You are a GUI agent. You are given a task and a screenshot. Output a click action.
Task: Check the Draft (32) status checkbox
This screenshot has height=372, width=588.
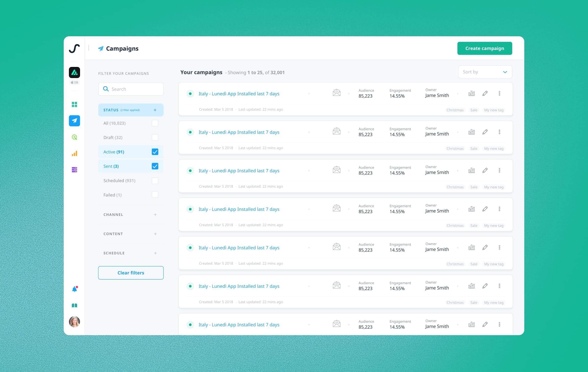coord(155,137)
